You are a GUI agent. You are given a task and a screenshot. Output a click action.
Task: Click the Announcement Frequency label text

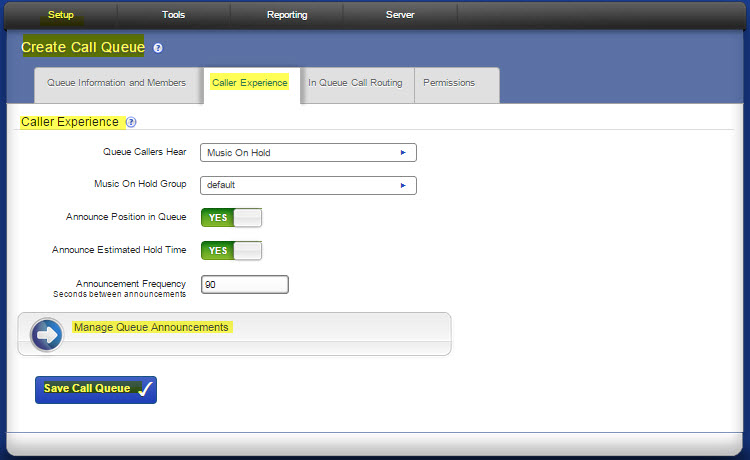pyautogui.click(x=131, y=284)
